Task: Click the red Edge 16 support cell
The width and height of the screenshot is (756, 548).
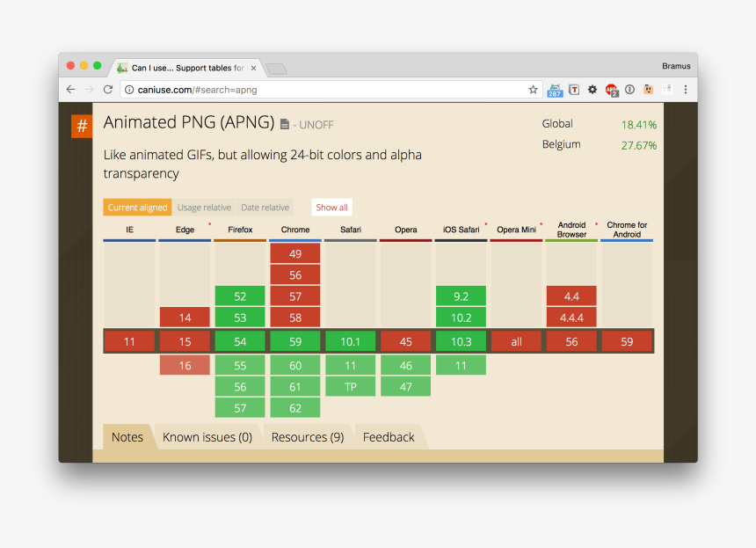Action: click(185, 365)
